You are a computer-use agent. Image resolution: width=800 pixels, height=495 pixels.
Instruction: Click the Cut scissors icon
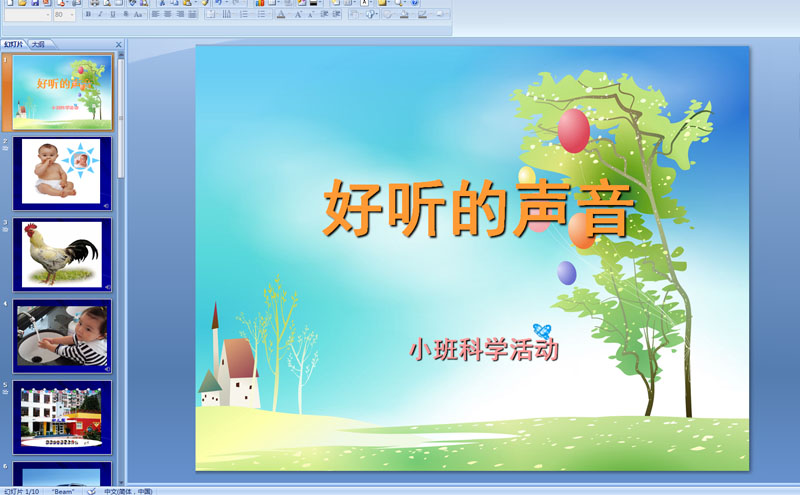tap(162, 3)
